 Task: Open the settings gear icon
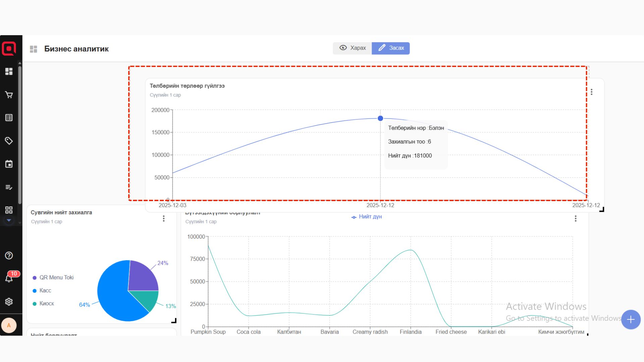(9, 302)
